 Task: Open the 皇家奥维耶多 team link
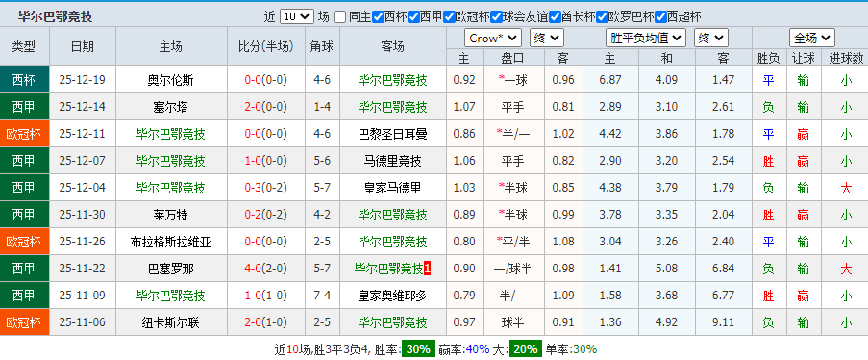click(392, 296)
